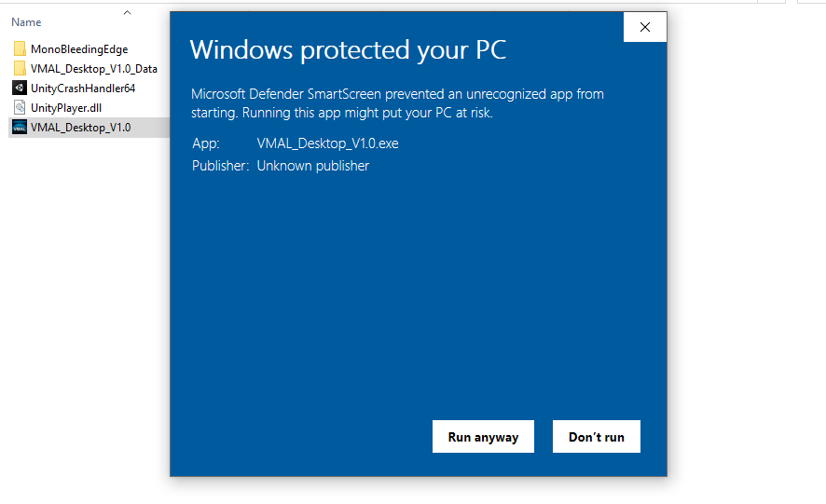Select the VMAL_Desktop_V1.0 application icon
The image size is (826, 504).
[x=20, y=127]
